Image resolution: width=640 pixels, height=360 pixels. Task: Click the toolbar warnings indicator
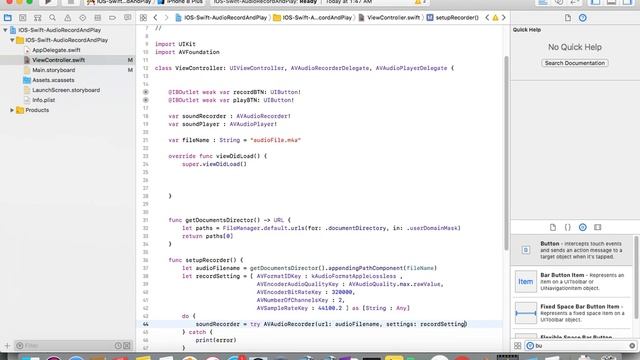click(x=420, y=2)
